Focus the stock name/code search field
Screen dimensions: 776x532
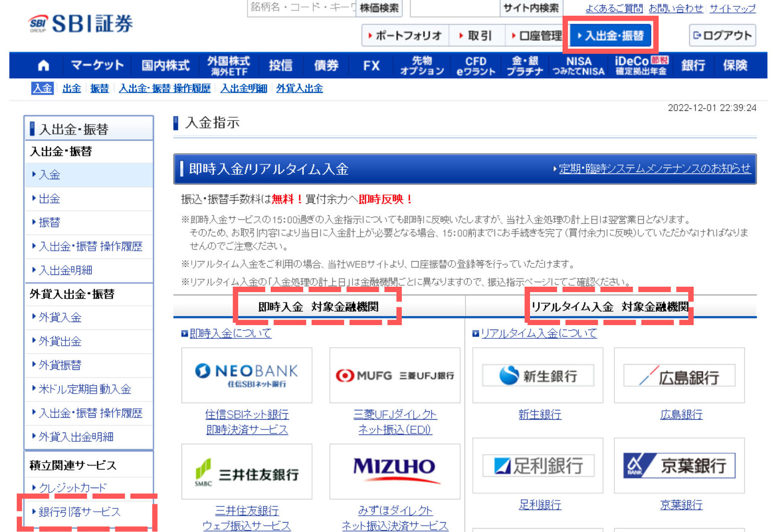(x=302, y=8)
